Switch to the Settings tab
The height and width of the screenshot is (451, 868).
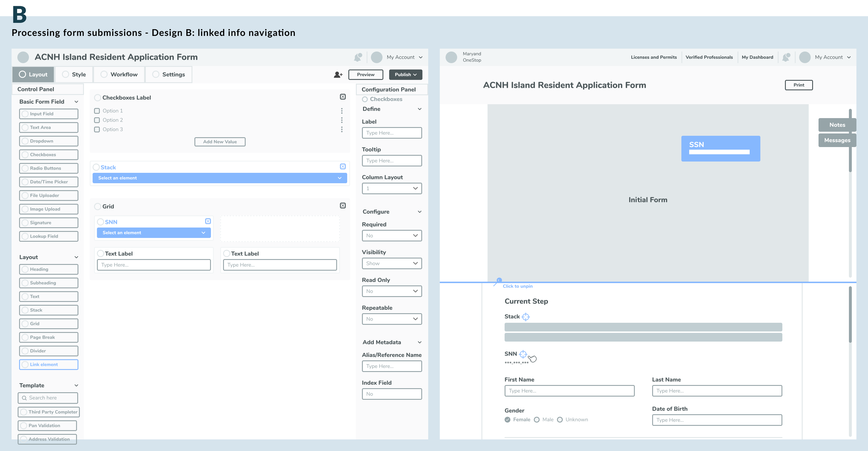[169, 74]
